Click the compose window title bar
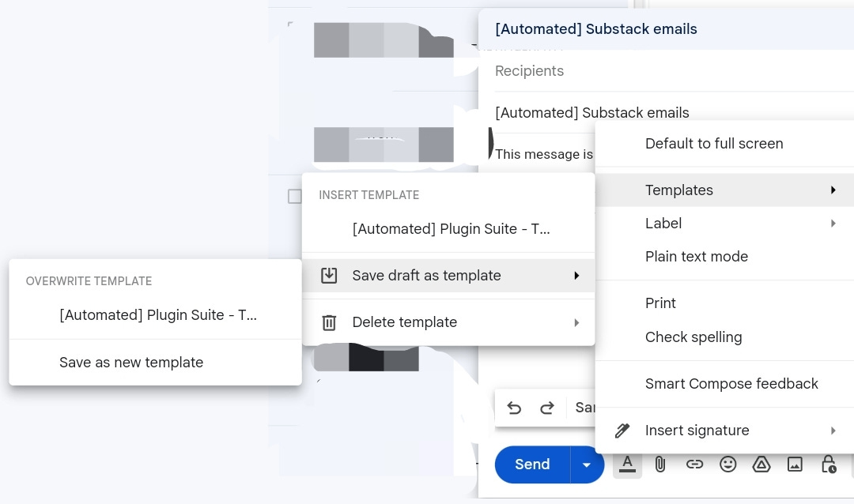Image resolution: width=854 pixels, height=504 pixels. (666, 29)
